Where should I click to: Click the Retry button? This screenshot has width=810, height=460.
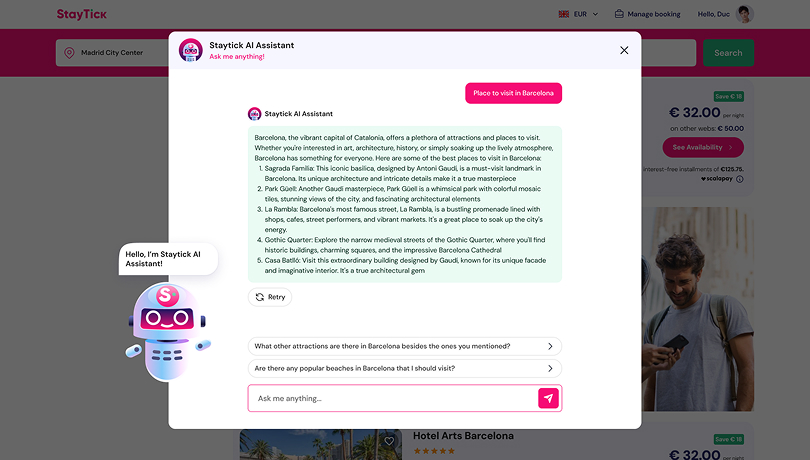[270, 297]
